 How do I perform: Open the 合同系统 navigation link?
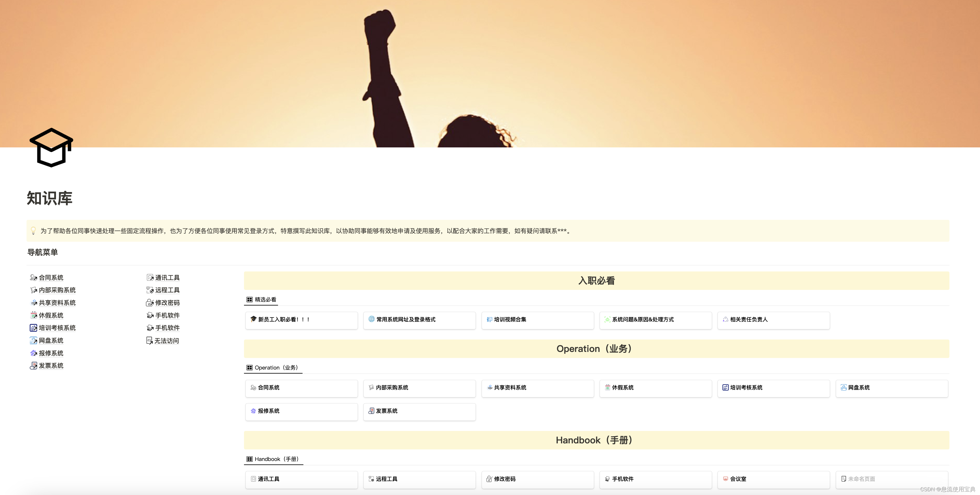tap(51, 278)
